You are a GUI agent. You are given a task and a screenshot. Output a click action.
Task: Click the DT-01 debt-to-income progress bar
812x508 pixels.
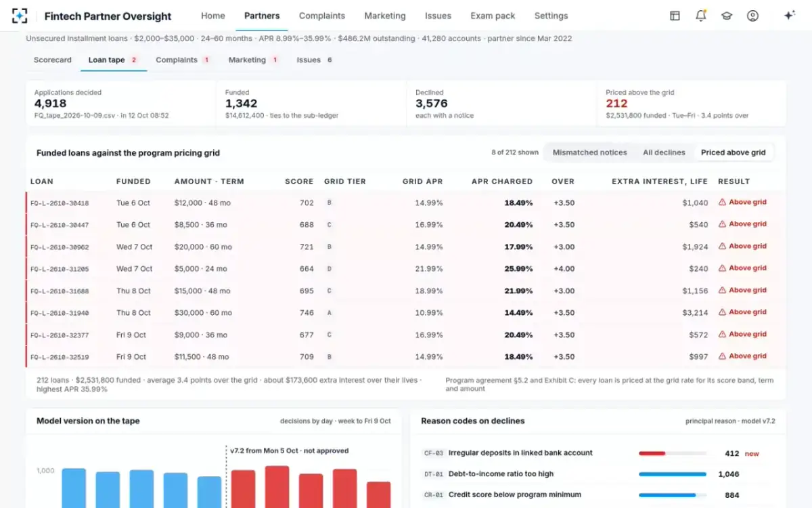tap(673, 474)
